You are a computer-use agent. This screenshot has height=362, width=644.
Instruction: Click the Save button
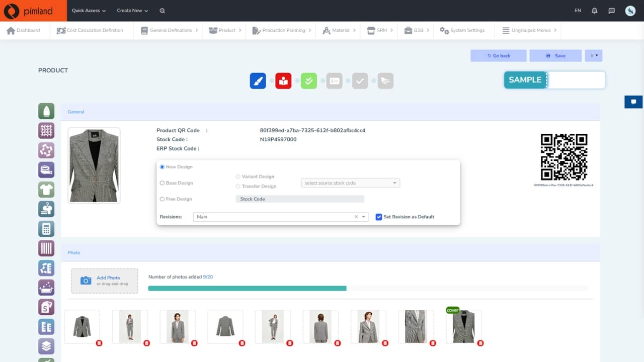tap(555, 56)
